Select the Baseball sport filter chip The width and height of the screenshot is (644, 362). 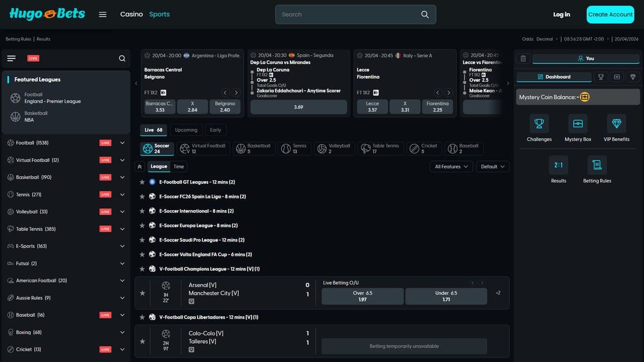point(464,149)
